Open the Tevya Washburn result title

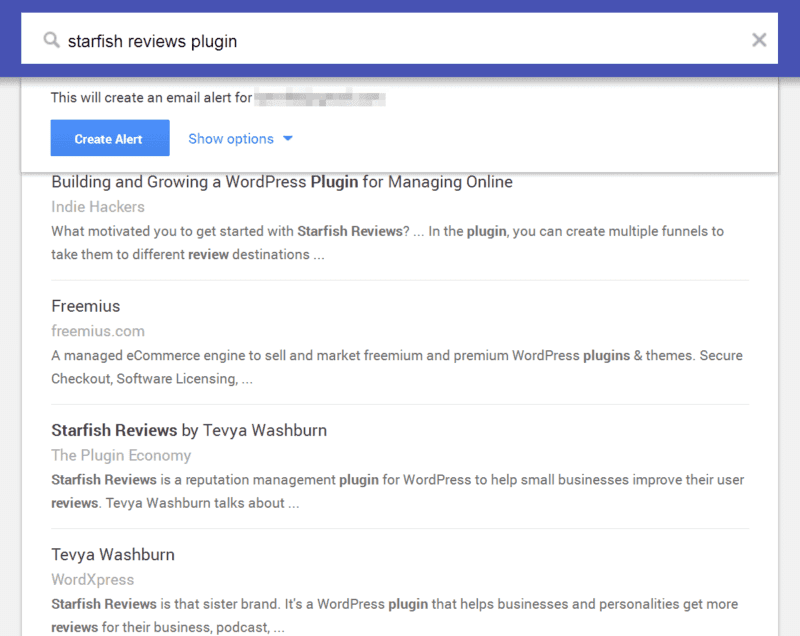coord(113,554)
